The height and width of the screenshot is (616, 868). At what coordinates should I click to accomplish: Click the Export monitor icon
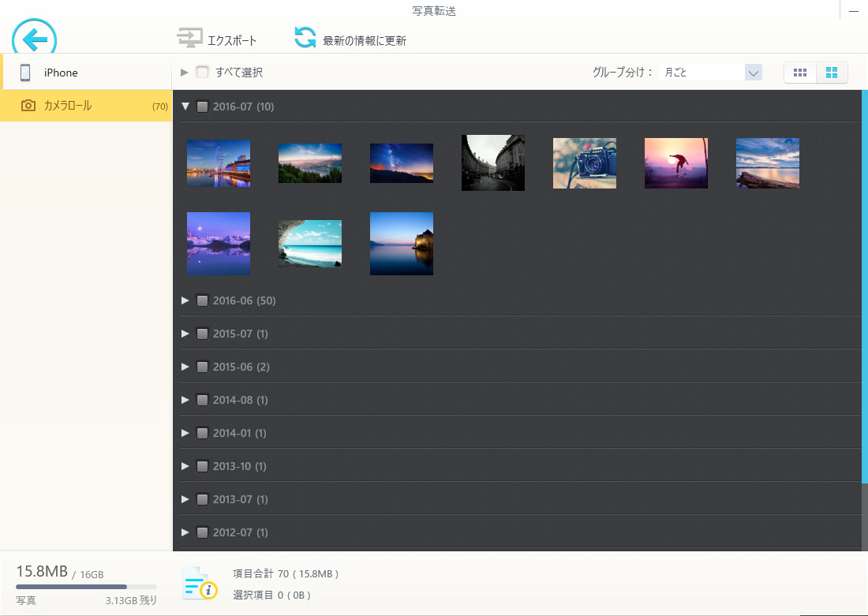(x=189, y=38)
